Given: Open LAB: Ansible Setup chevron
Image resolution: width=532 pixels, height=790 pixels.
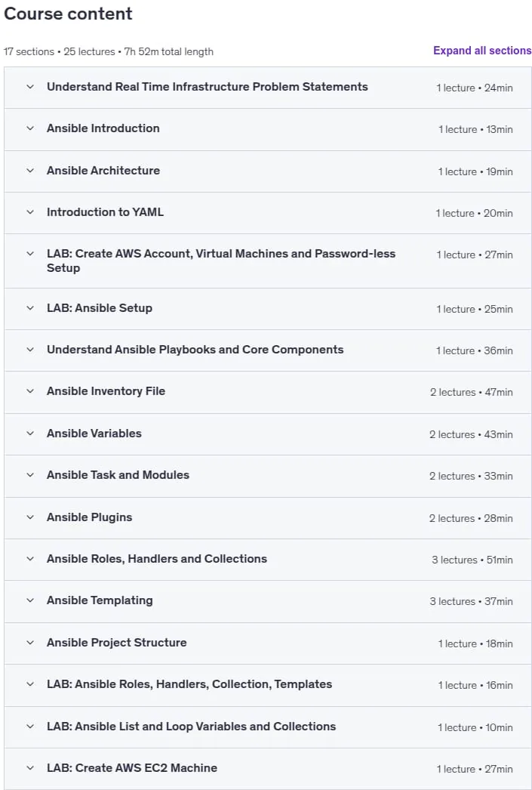Looking at the screenshot, I should (30, 308).
